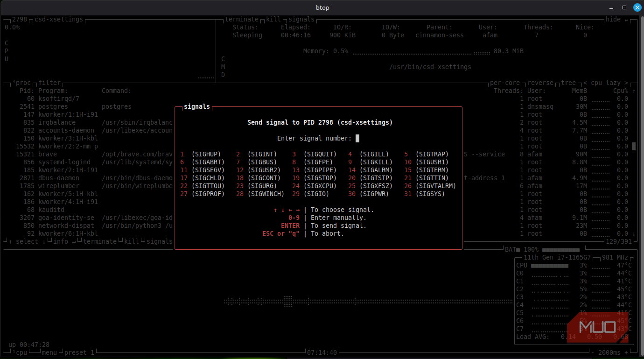Maximize the btop terminal window
644x359 pixels.
tap(624, 7)
